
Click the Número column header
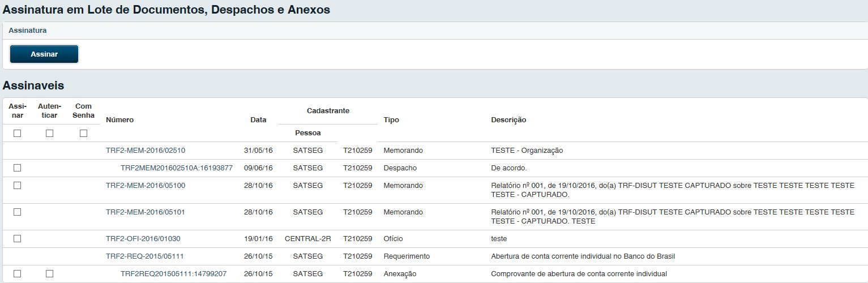[120, 120]
